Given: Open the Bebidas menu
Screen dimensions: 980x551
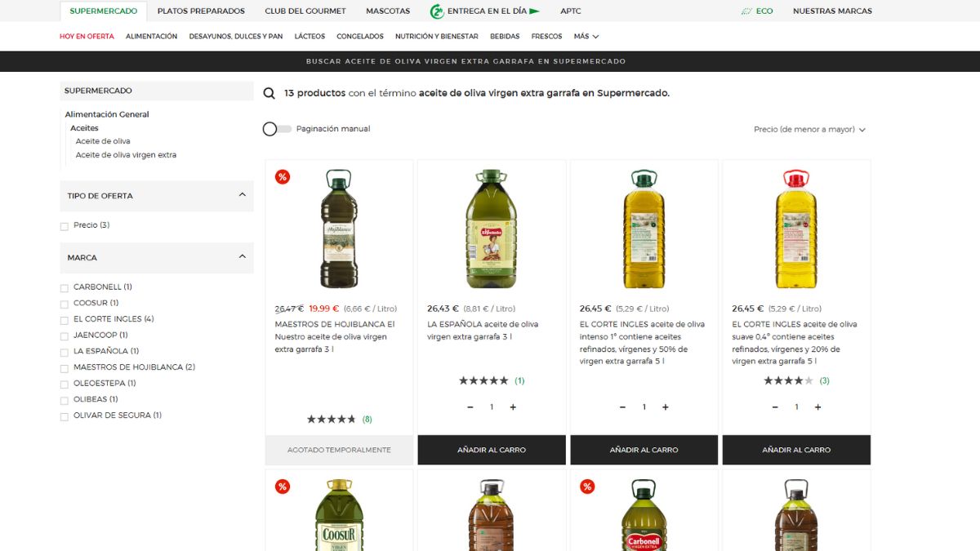Looking at the screenshot, I should point(505,37).
